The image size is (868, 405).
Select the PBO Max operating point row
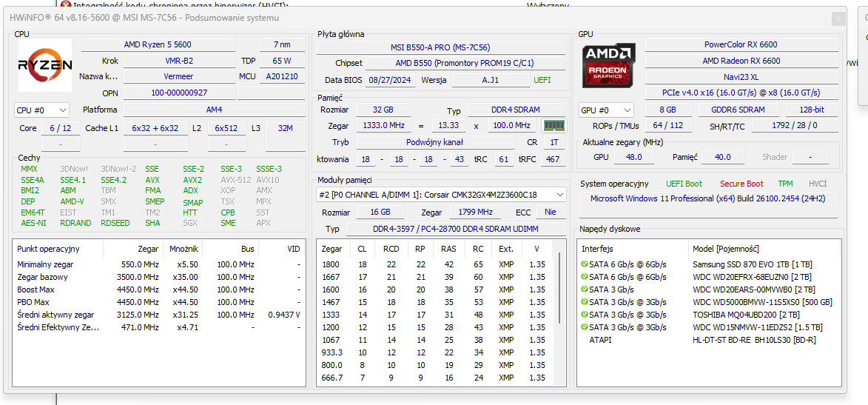[158, 302]
